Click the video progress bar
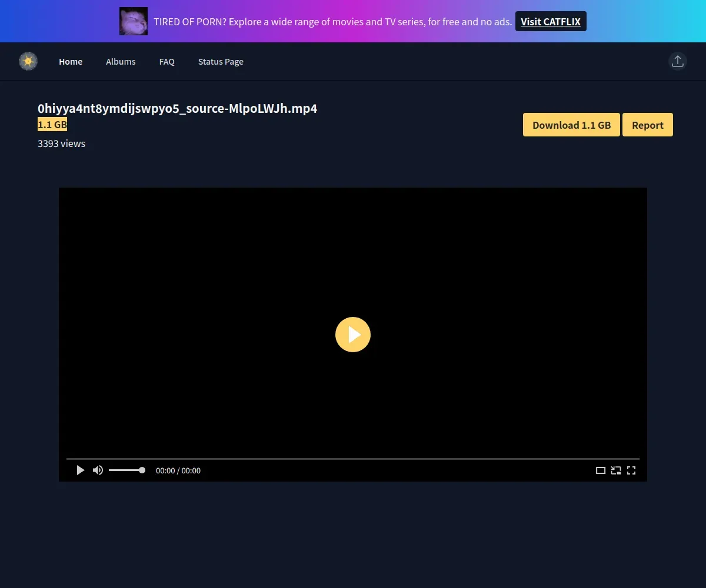Image resolution: width=706 pixels, height=588 pixels. pos(353,459)
